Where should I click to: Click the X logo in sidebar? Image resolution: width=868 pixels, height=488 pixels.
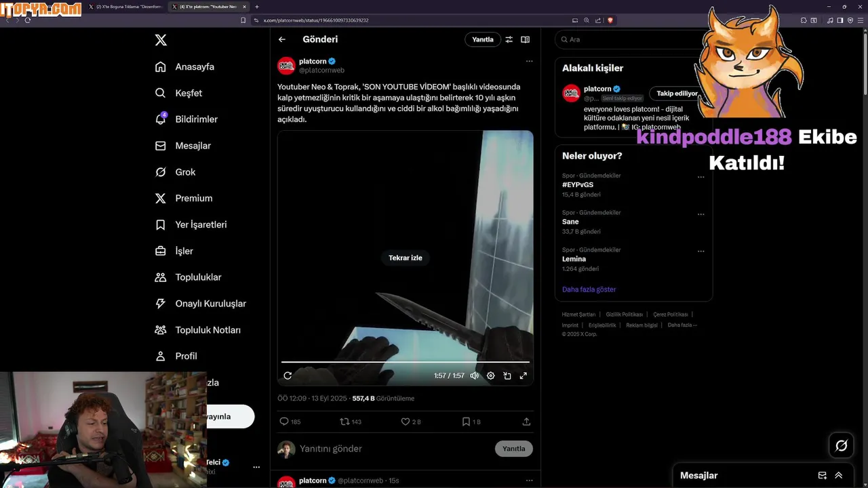(161, 40)
